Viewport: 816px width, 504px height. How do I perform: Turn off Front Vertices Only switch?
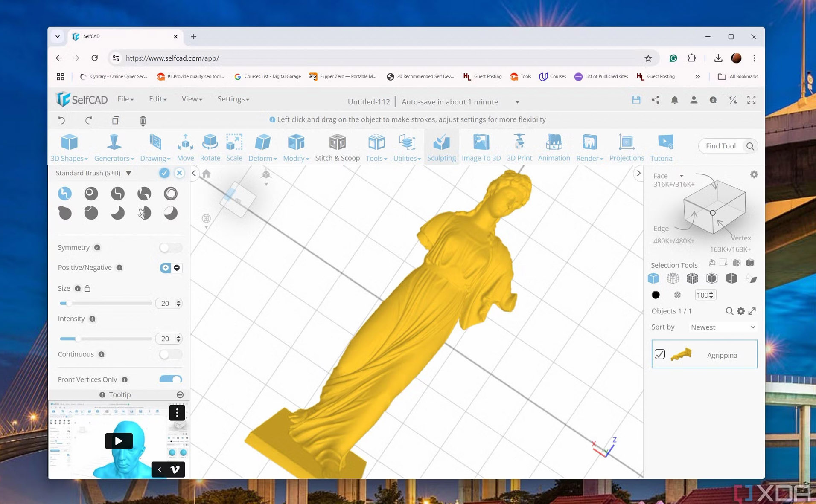pyautogui.click(x=170, y=379)
